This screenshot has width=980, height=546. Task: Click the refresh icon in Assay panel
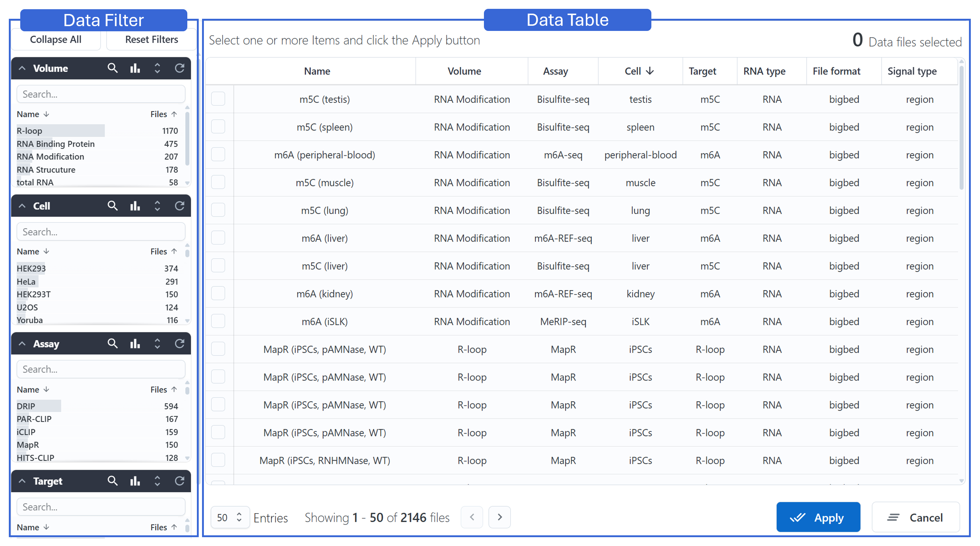point(180,344)
